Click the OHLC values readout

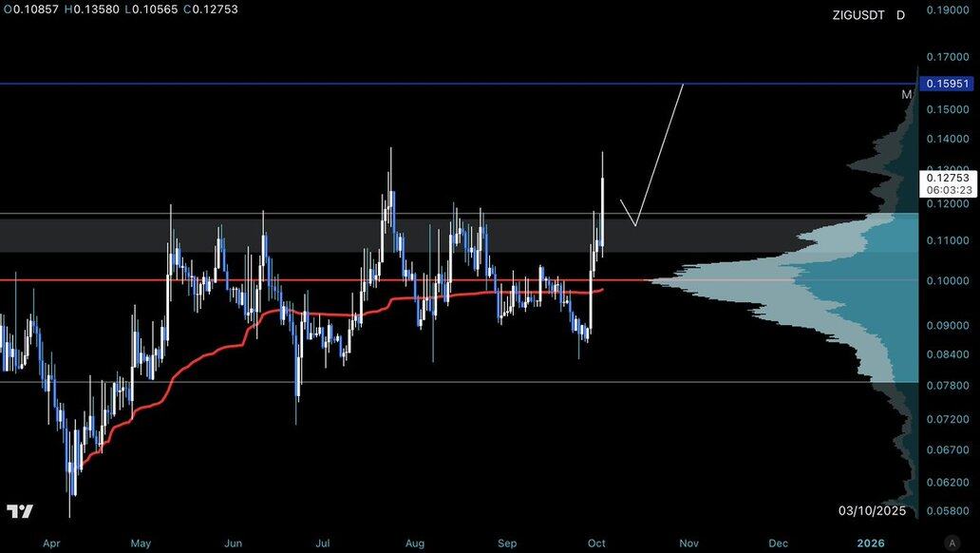tap(121, 10)
